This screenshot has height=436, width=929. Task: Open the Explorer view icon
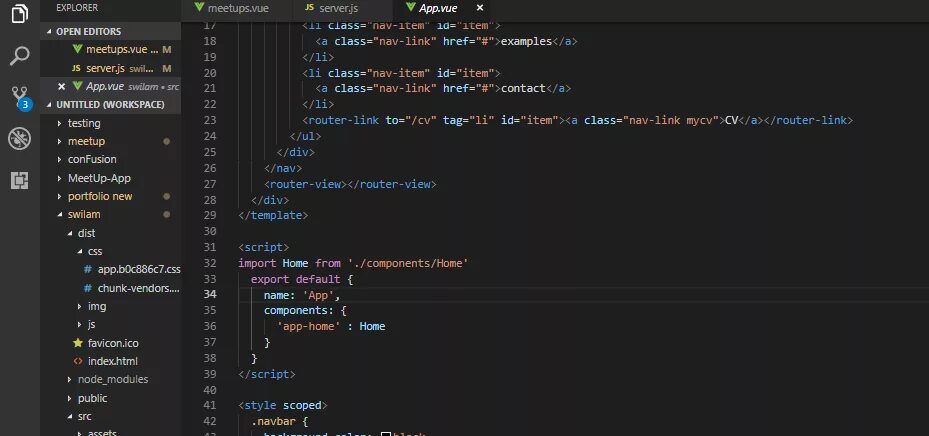(x=20, y=13)
